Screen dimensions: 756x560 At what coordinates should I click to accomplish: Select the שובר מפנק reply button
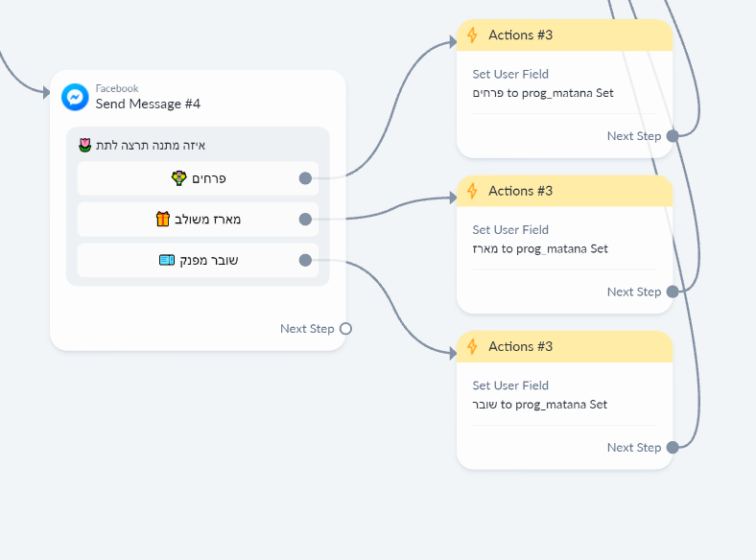[198, 260]
